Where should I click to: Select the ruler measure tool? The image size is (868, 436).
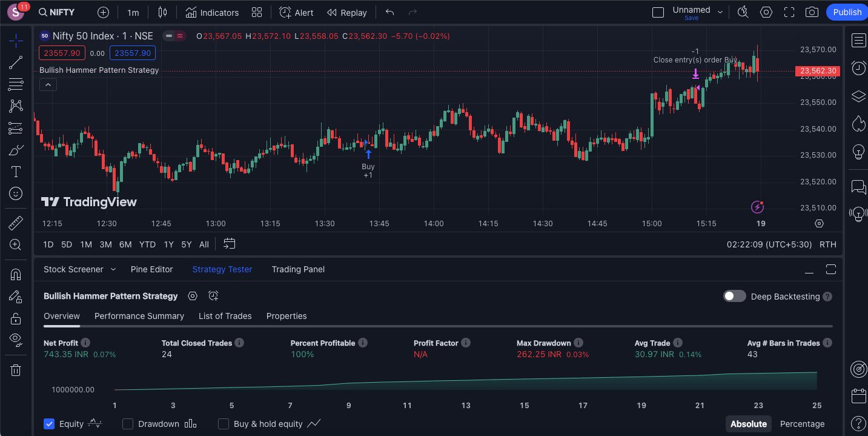(16, 223)
